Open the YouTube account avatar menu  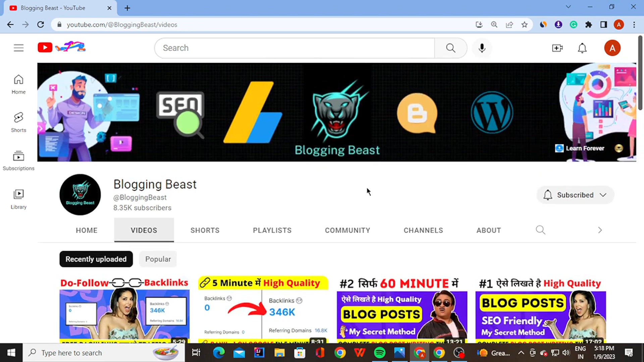point(612,48)
